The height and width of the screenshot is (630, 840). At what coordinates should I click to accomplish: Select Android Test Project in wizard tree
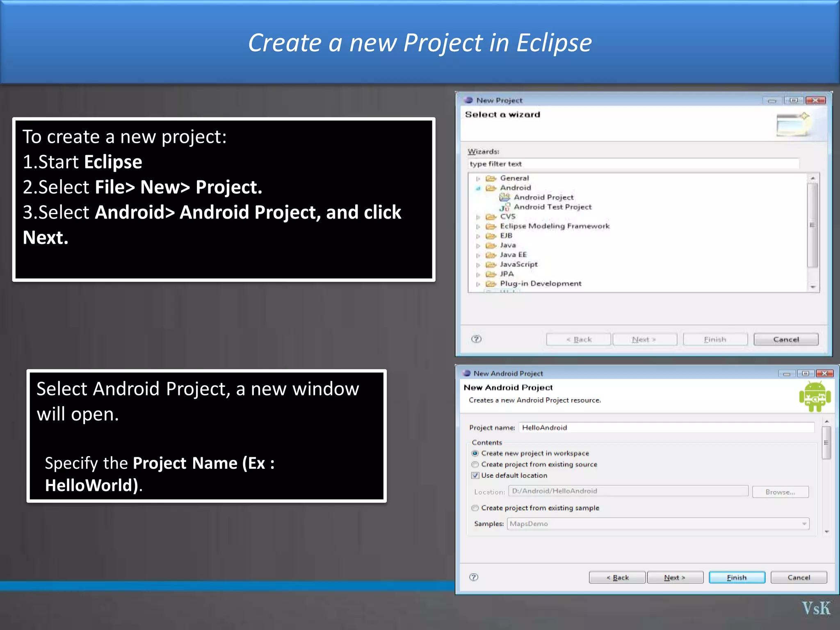point(552,207)
